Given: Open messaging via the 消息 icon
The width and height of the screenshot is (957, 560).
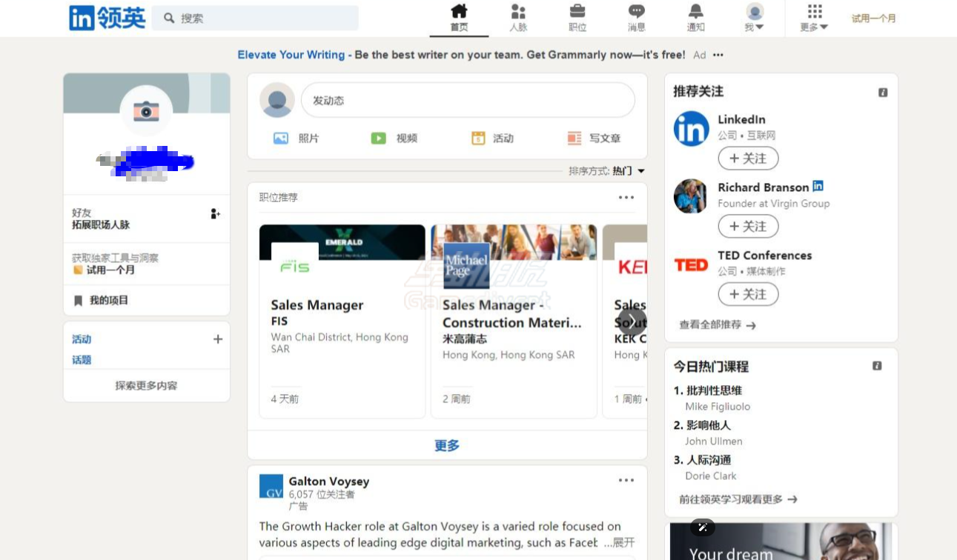Looking at the screenshot, I should pyautogui.click(x=636, y=16).
